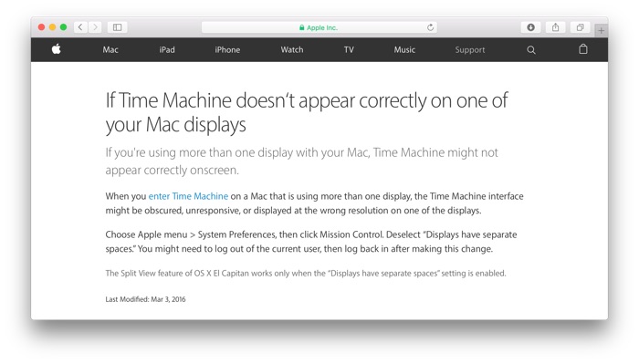Click the green lock icon in address bar
This screenshot has width=639, height=364.
301,27
